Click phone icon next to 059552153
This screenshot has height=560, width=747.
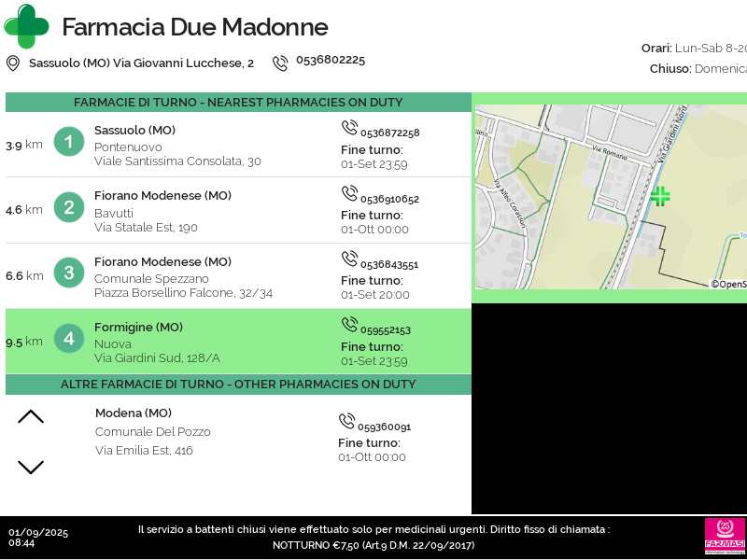(x=350, y=325)
